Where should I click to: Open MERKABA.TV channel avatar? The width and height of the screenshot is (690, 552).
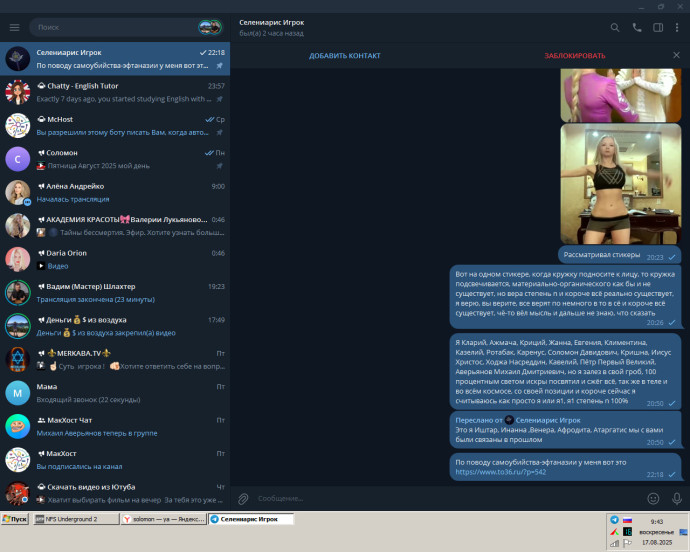18,360
